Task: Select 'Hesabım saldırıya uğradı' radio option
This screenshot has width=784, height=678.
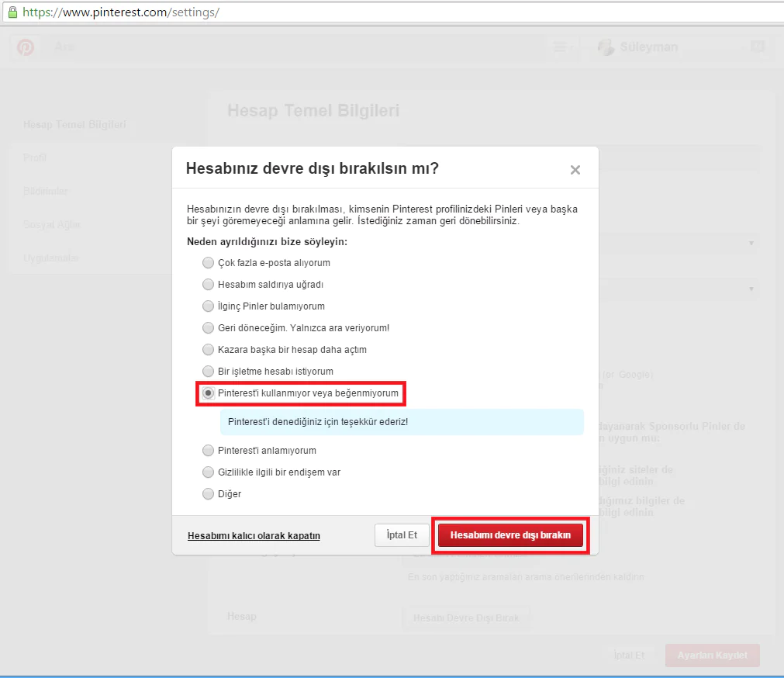Action: [208, 284]
